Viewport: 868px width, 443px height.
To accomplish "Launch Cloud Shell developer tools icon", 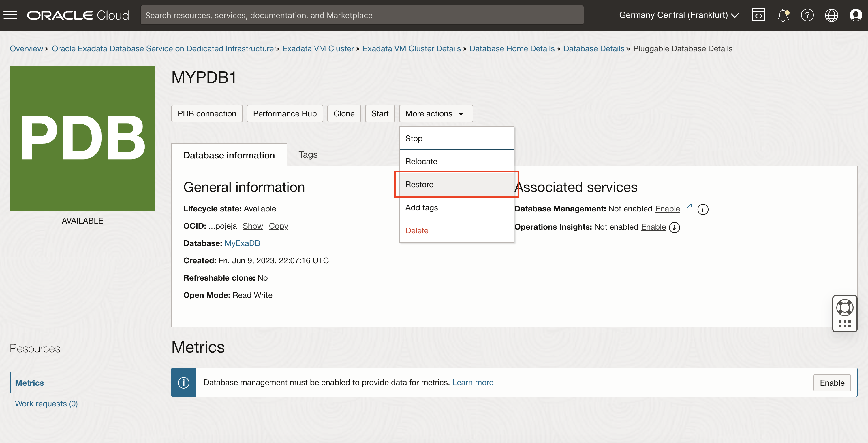I will [x=758, y=15].
